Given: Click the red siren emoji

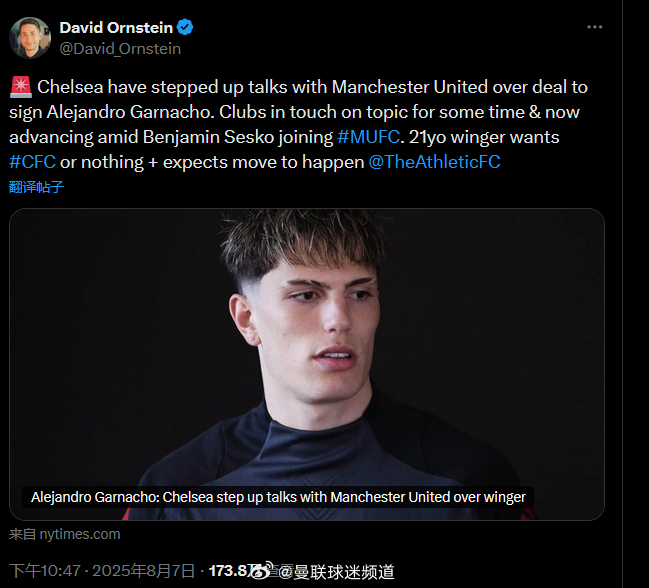Looking at the screenshot, I should pos(21,87).
